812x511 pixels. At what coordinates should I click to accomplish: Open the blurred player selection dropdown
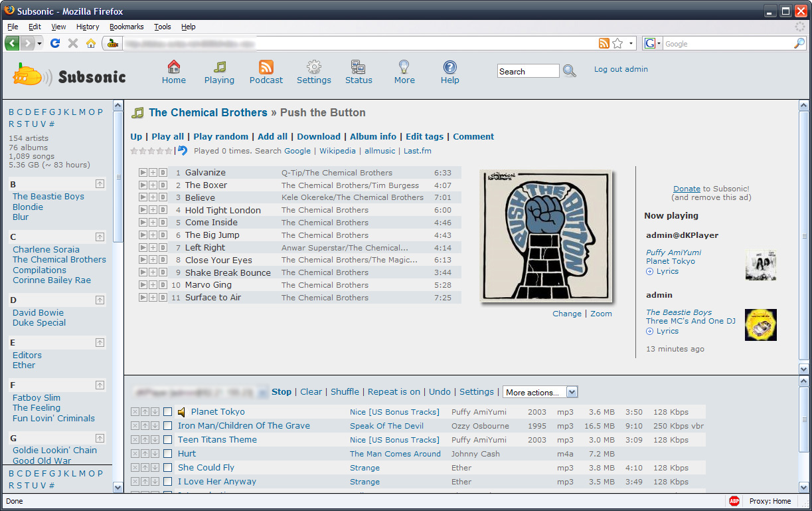199,392
